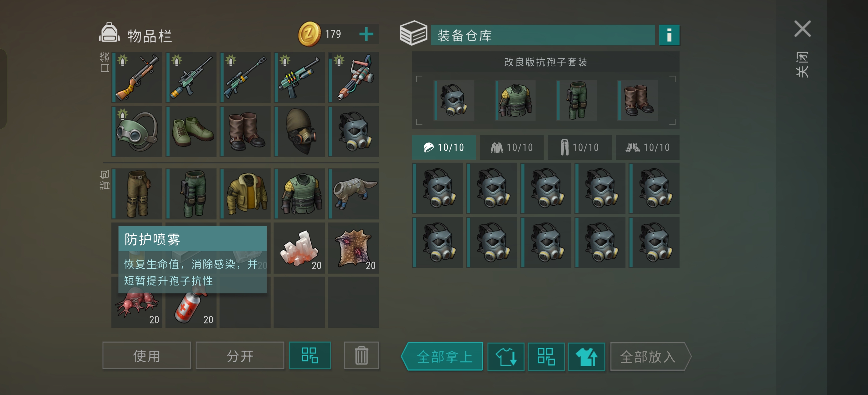Switch to the helmet 10/10 tab
This screenshot has height=395, width=868.
click(444, 147)
